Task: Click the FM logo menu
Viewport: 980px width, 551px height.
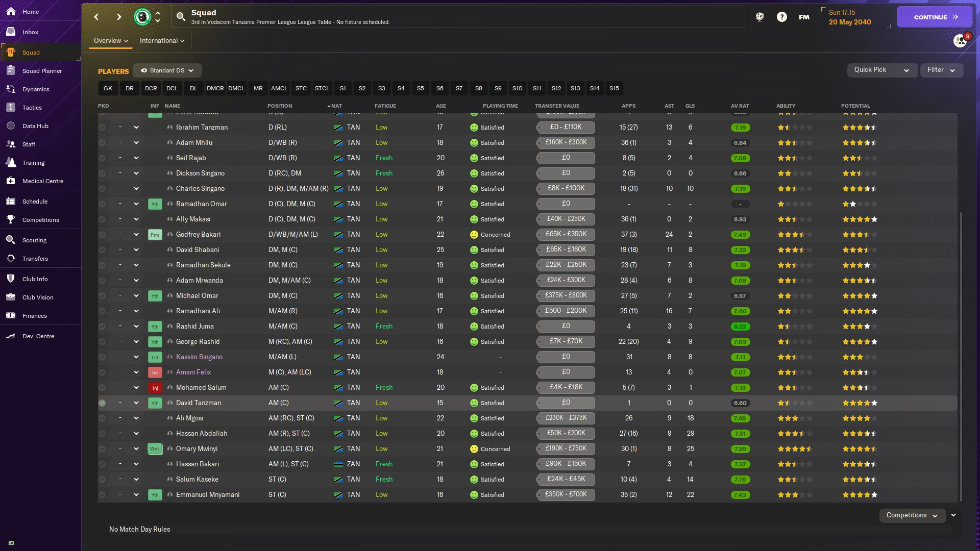Action: click(x=804, y=17)
